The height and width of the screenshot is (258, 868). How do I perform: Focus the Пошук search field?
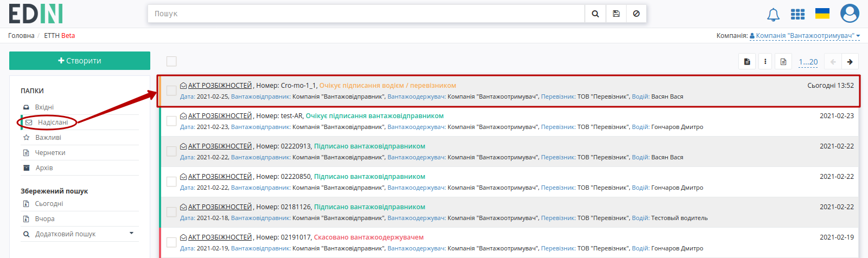pyautogui.click(x=366, y=14)
